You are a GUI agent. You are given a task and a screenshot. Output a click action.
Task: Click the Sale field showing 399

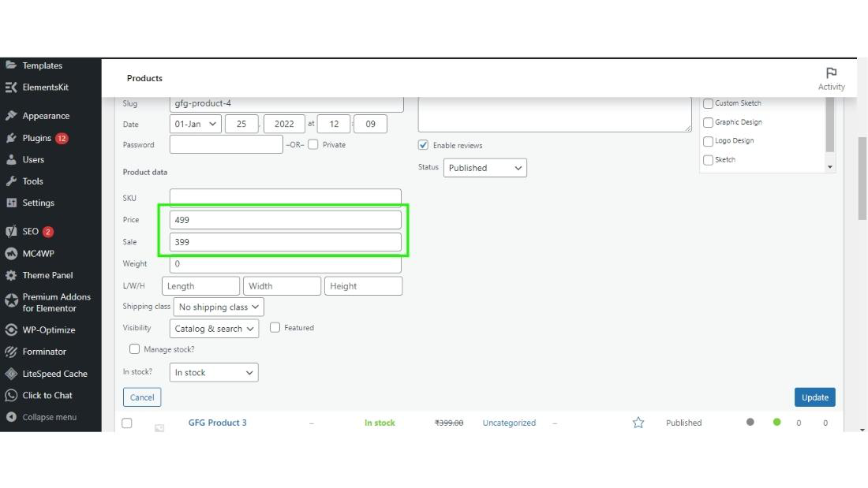click(x=285, y=242)
